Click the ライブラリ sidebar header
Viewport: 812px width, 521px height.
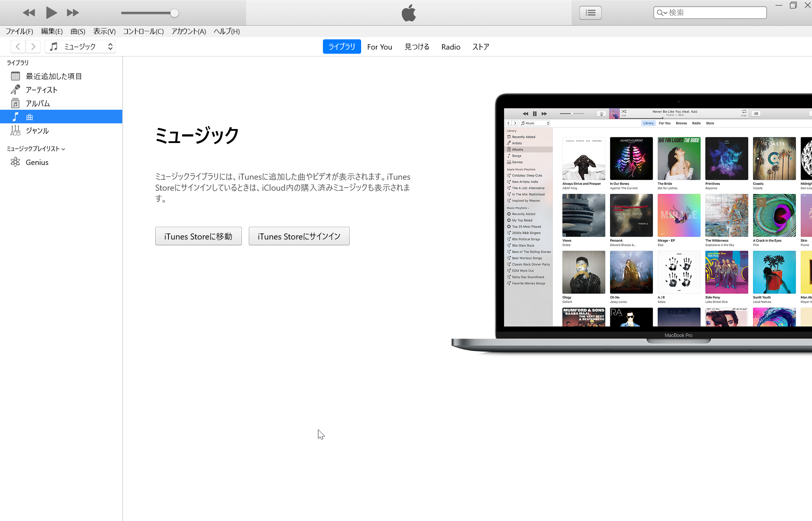click(18, 63)
